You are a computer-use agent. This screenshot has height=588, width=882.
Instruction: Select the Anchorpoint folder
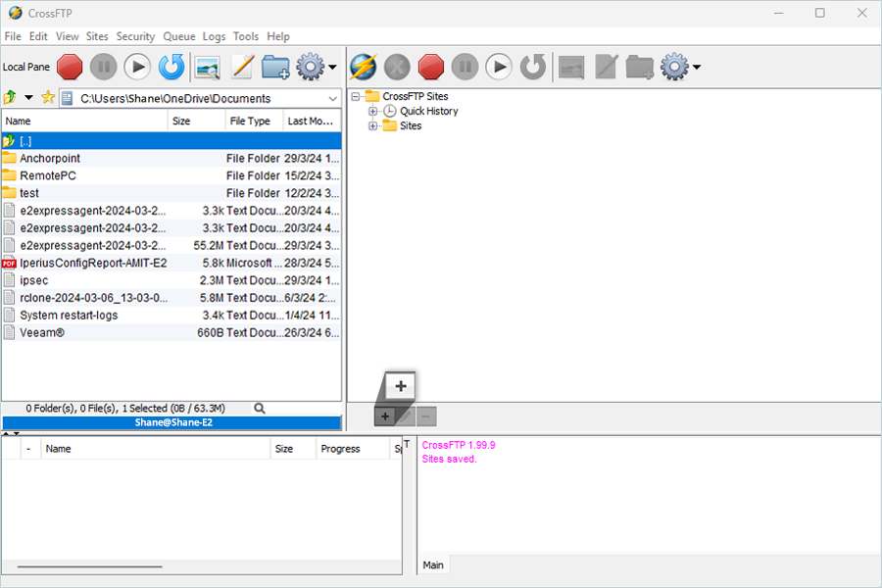click(x=171, y=158)
